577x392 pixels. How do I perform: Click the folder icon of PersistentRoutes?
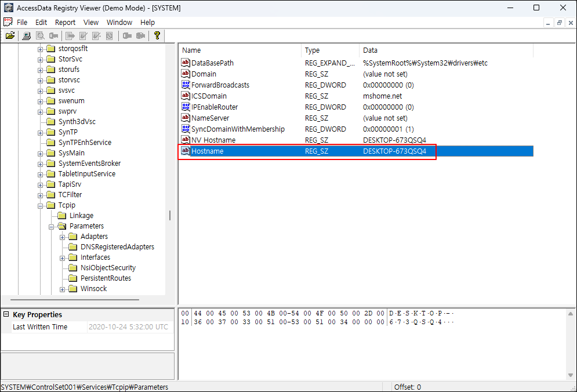pyautogui.click(x=73, y=278)
